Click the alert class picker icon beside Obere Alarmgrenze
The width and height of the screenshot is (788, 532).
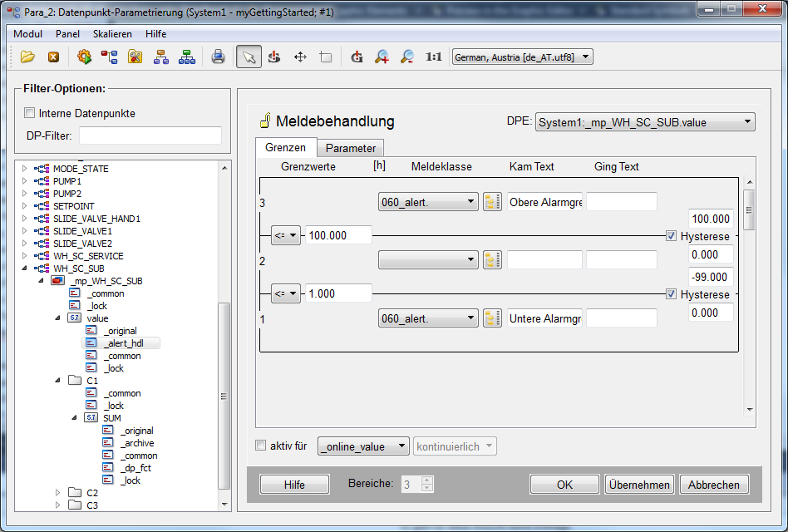coord(492,202)
